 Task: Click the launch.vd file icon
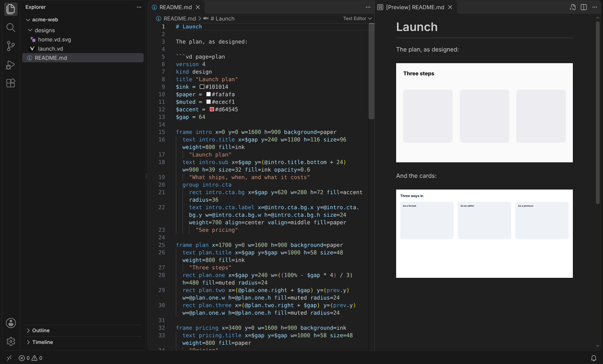(x=32, y=49)
